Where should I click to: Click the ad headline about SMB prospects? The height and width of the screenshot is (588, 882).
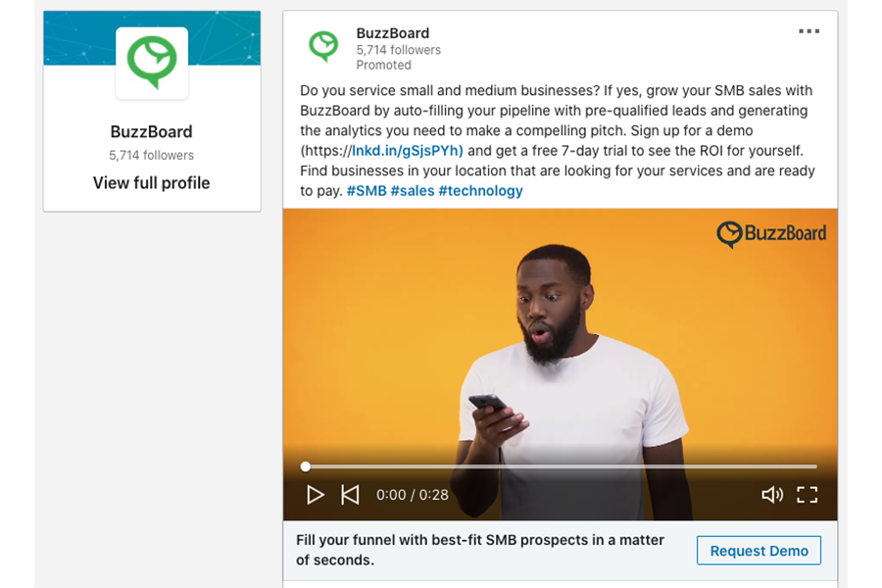click(x=480, y=550)
